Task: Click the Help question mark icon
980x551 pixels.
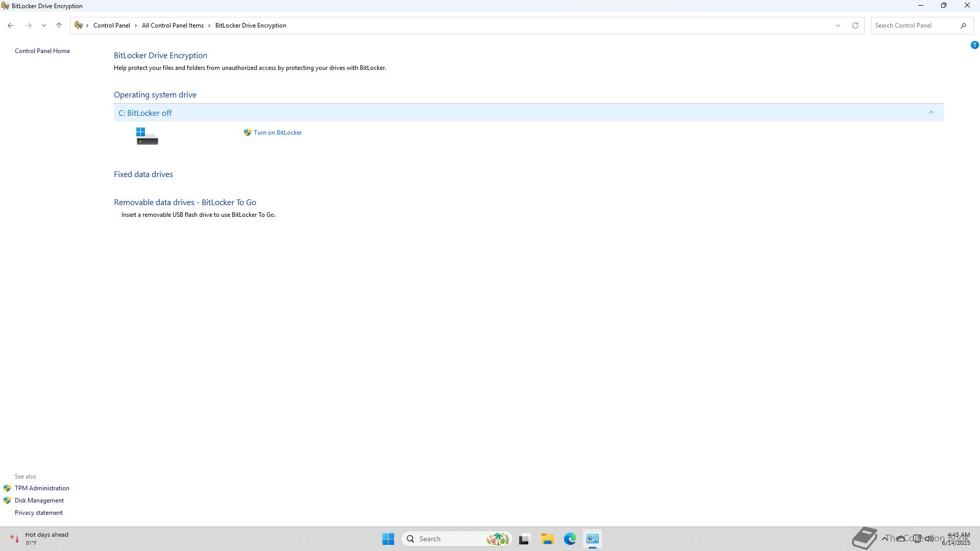Action: tap(974, 45)
